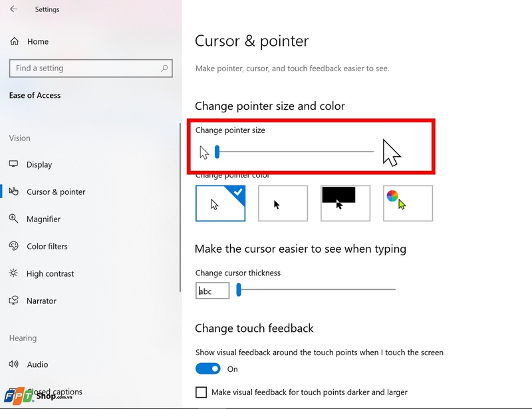Check darker and larger touch feedback box
The image size is (532, 409).
tap(201, 392)
